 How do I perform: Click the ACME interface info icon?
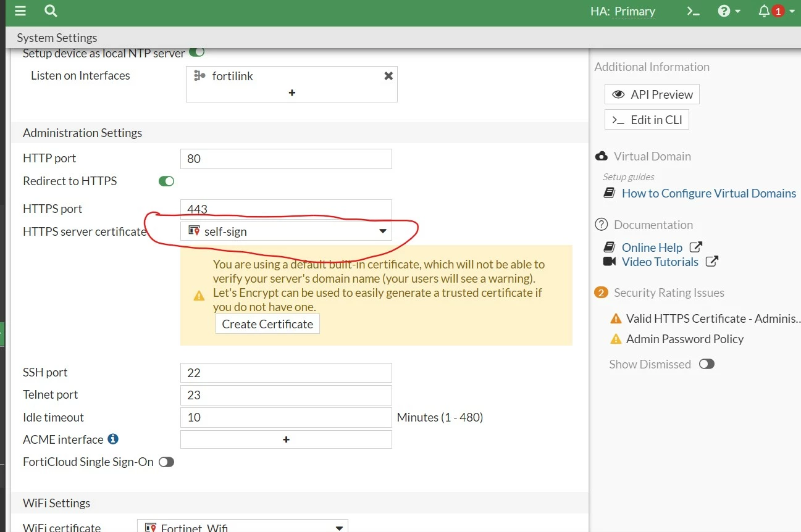click(x=113, y=439)
